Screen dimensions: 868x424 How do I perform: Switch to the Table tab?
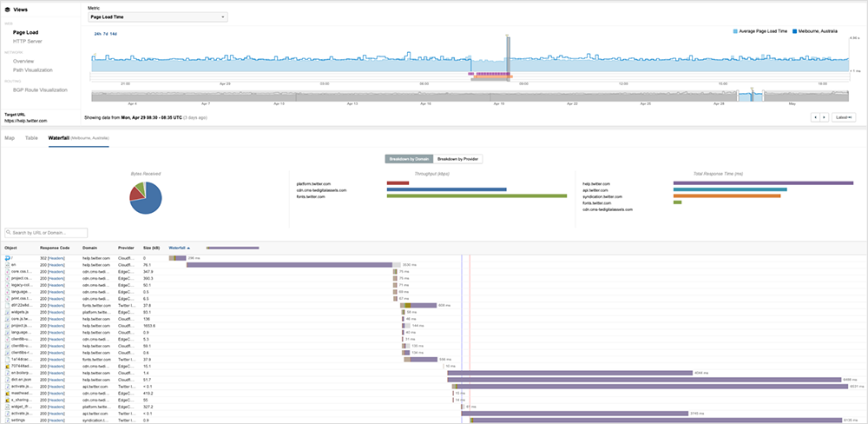click(x=31, y=137)
